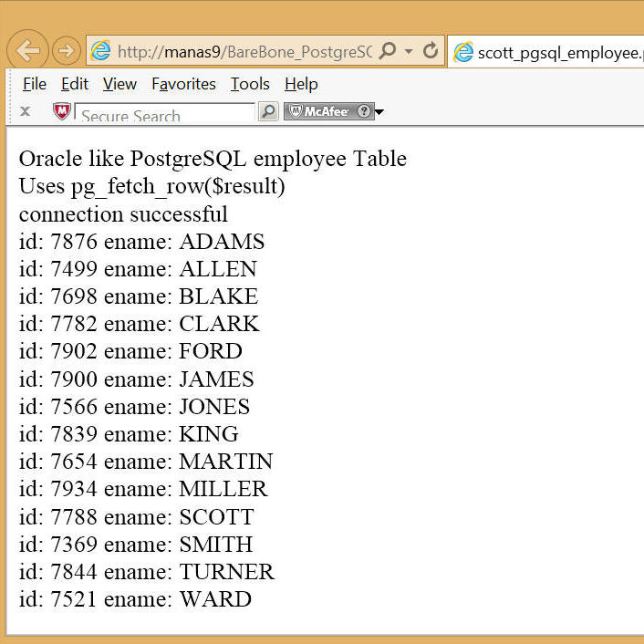Click the Secure Search input field
This screenshot has width=644, height=644.
tap(165, 112)
